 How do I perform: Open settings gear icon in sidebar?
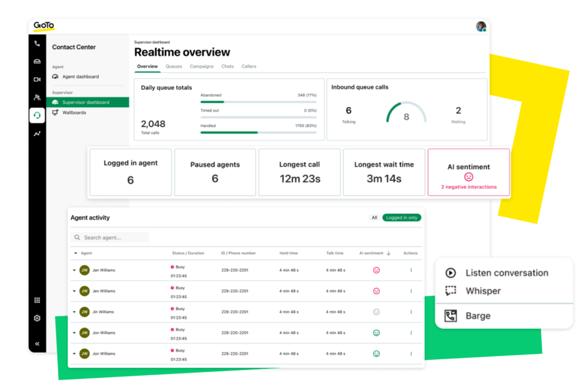(x=37, y=318)
